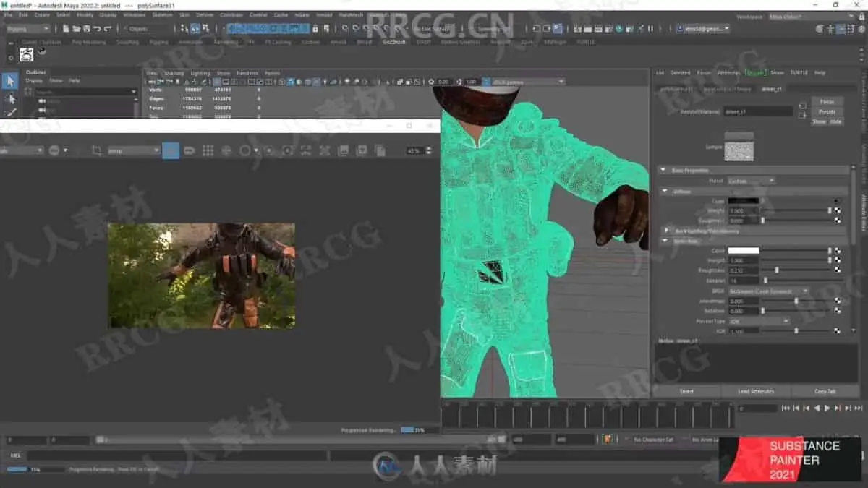Crop region tool in the render view
Viewport: 868px width, 488px height.
pos(97,150)
